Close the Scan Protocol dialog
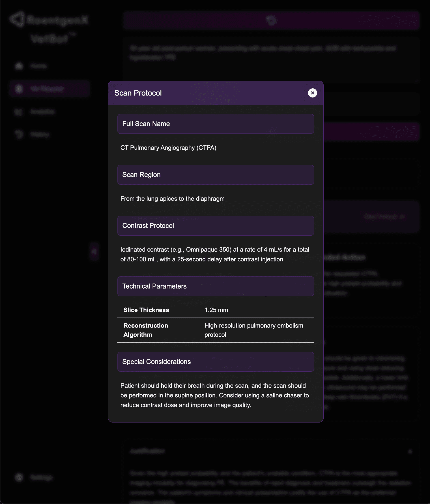Screen dimensions: 430x504 coord(312,93)
